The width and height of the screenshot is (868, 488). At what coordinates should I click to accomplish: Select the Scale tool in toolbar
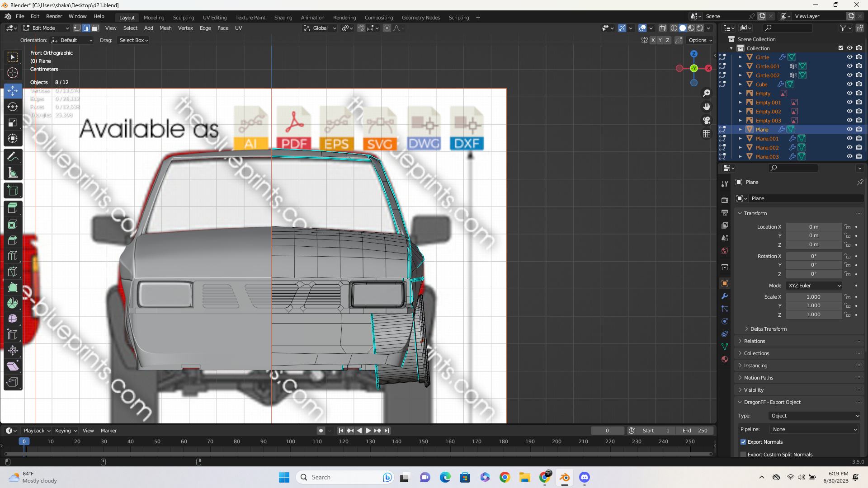[13, 122]
